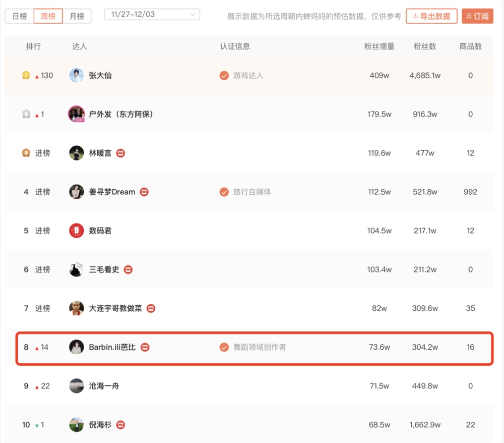Viewport: 504px width, 443px height.
Task: Open 户外发（东方阿保）creator name link
Action: (x=121, y=115)
